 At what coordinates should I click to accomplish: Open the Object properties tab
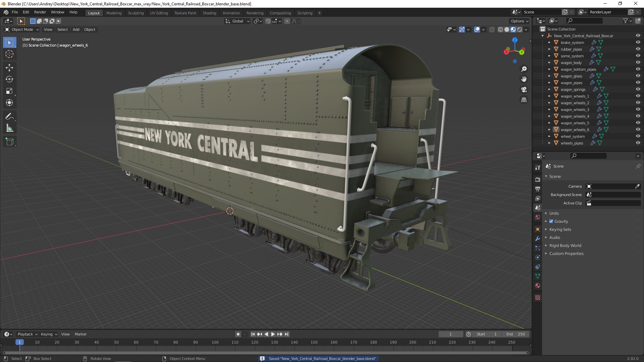pyautogui.click(x=538, y=229)
